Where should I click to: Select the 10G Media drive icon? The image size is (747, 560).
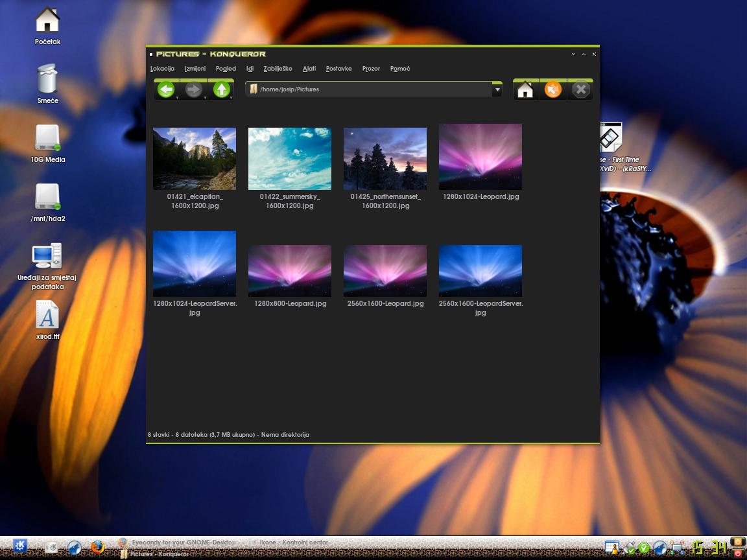(x=47, y=137)
